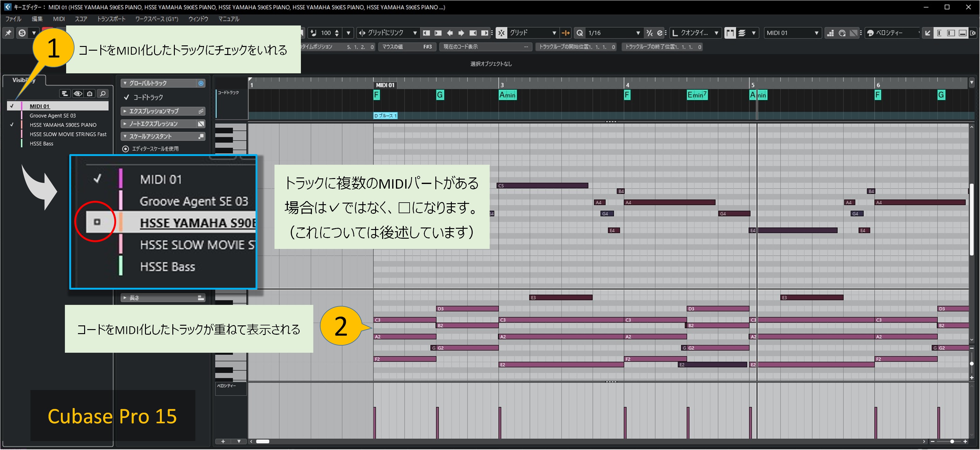Click the Amin chord event at bar 3
This screenshot has width=980, height=450.
pyautogui.click(x=507, y=95)
